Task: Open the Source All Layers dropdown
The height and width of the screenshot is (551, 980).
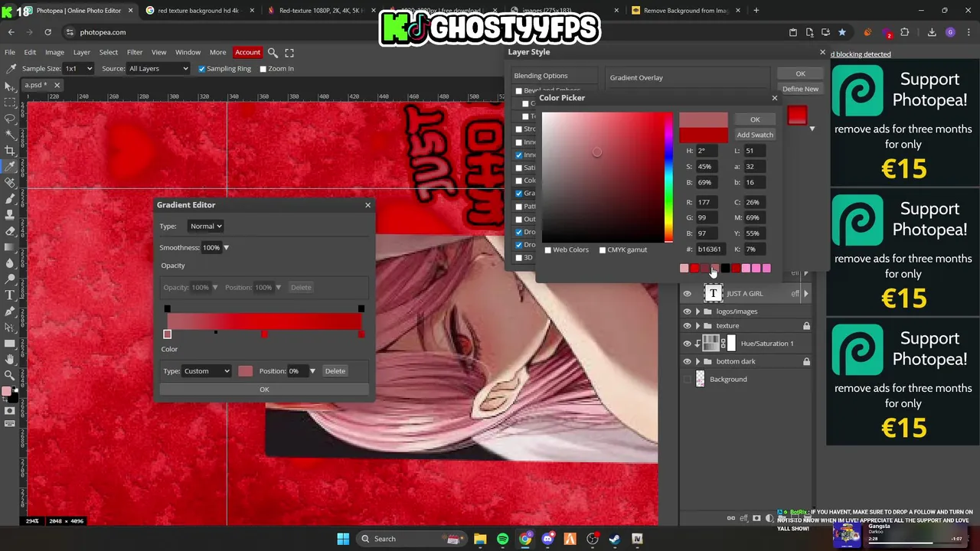Action: coord(158,69)
